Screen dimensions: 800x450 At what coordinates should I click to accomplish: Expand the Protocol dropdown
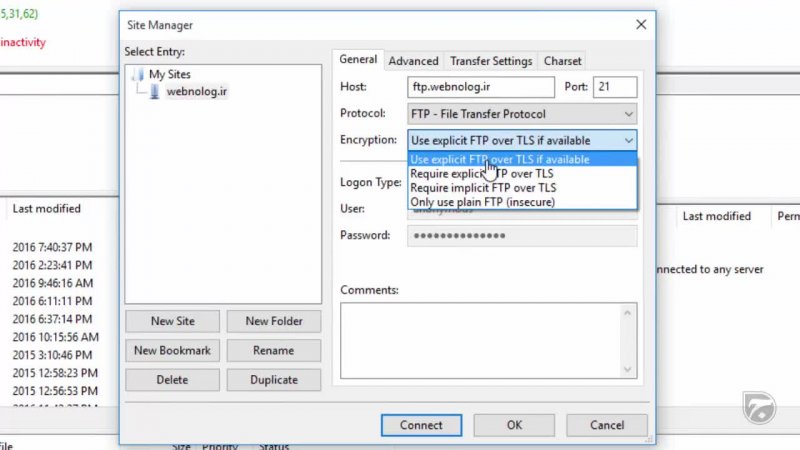pyautogui.click(x=628, y=114)
